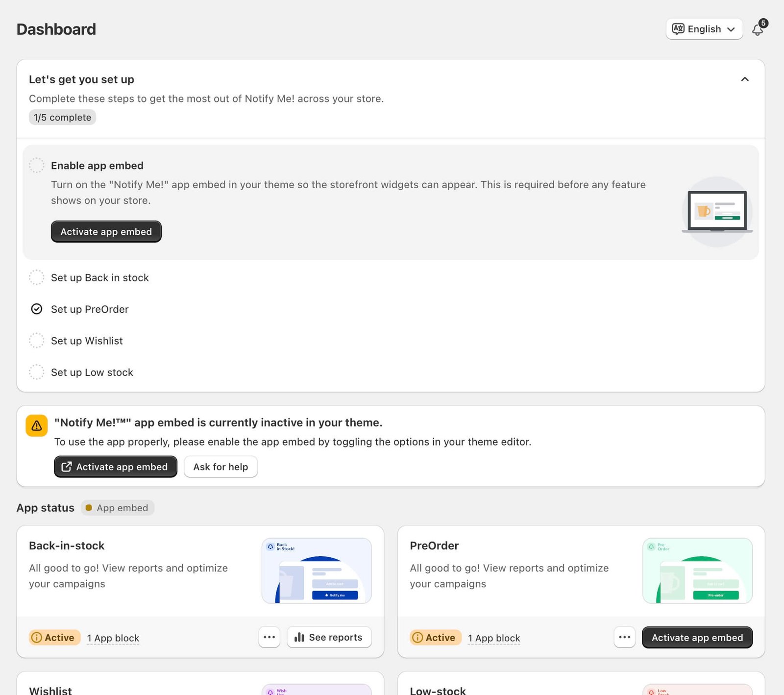Click 1 App block under PreOrder
The height and width of the screenshot is (695, 784).
click(x=494, y=638)
